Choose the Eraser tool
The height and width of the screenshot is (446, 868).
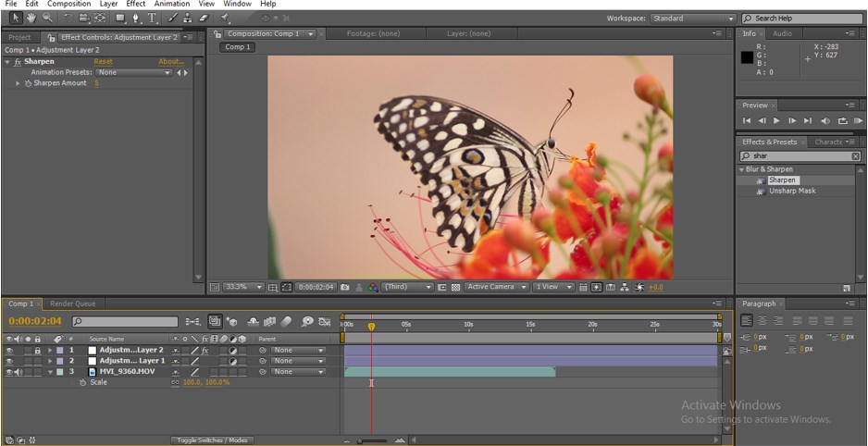[x=204, y=18]
